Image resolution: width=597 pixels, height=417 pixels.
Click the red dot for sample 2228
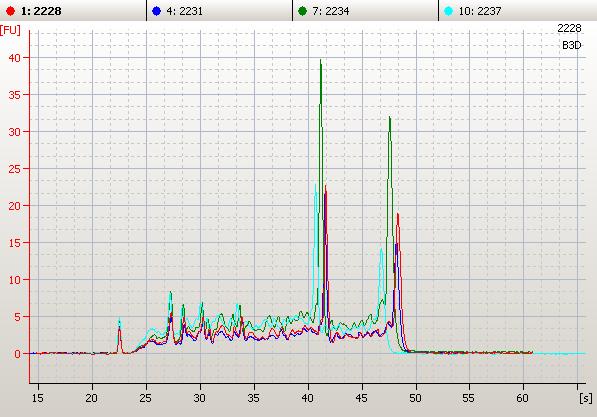10,11
